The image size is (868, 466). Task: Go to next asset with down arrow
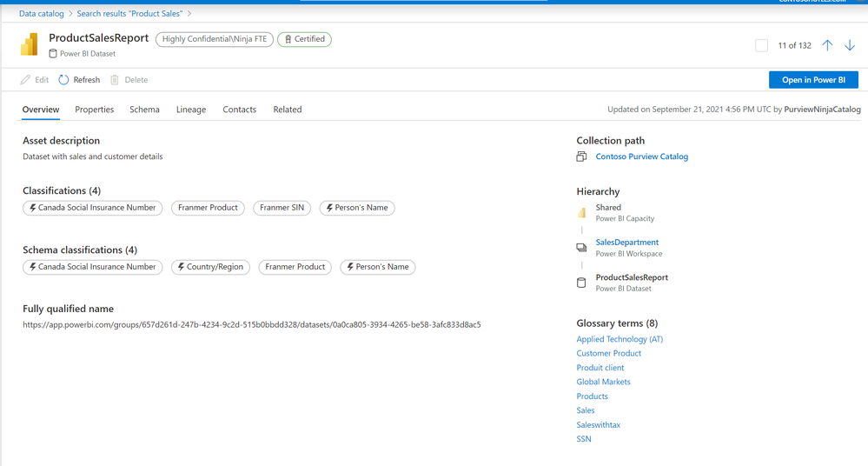[x=850, y=45]
